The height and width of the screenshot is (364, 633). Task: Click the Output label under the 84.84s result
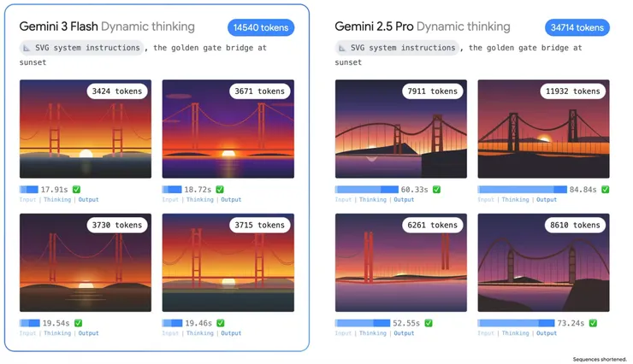pyautogui.click(x=546, y=200)
